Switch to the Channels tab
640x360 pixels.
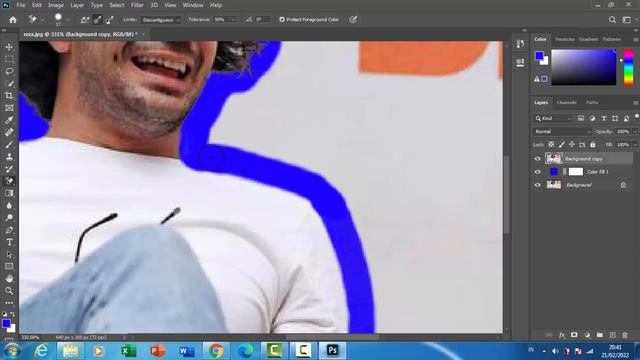tap(567, 102)
